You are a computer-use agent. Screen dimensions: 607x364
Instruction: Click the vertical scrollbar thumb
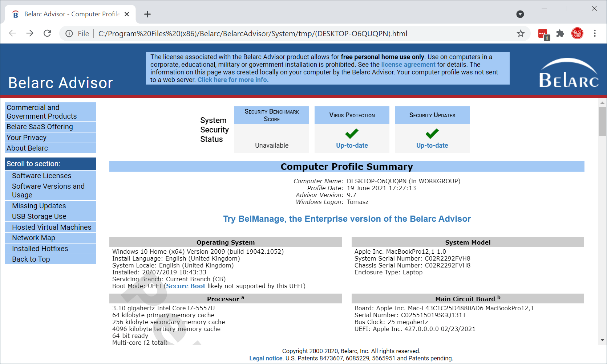pos(603,122)
